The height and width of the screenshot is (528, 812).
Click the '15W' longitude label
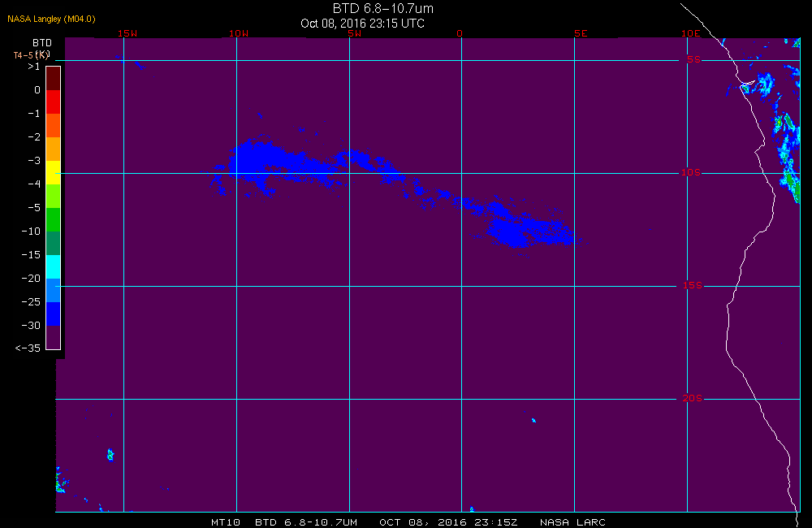click(x=127, y=33)
